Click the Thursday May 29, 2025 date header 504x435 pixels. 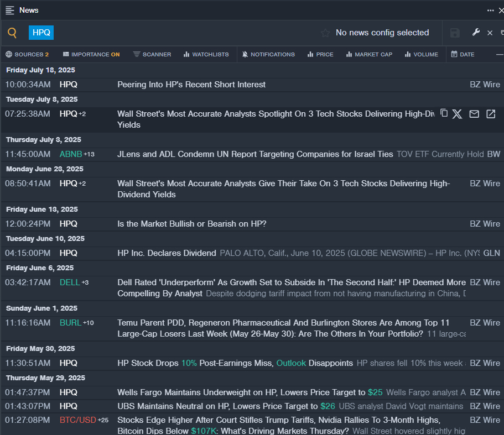pyautogui.click(x=45, y=378)
